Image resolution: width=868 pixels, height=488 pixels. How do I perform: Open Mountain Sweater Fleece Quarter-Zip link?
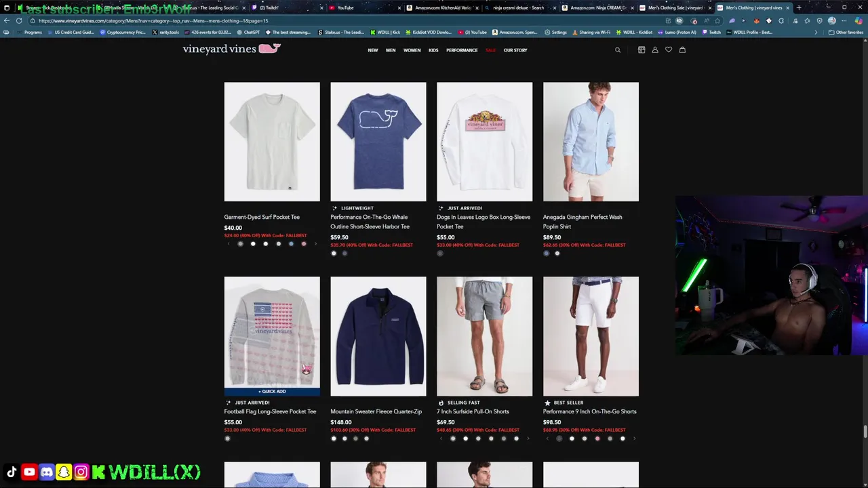click(376, 411)
